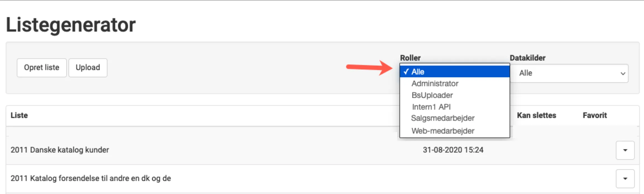Select the Intern1 API role

click(431, 107)
